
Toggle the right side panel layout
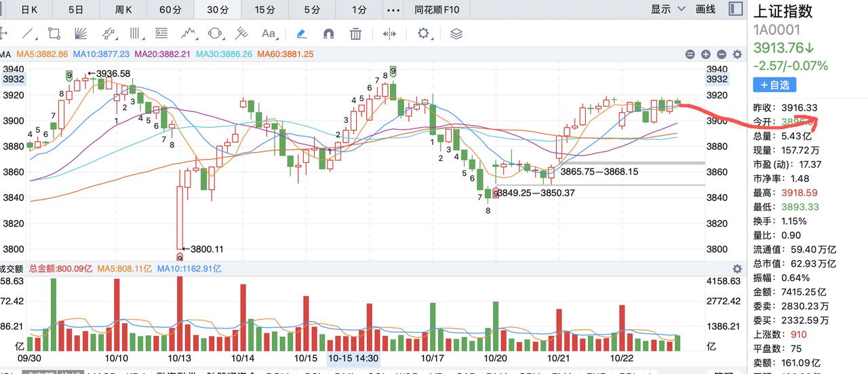pos(736,9)
